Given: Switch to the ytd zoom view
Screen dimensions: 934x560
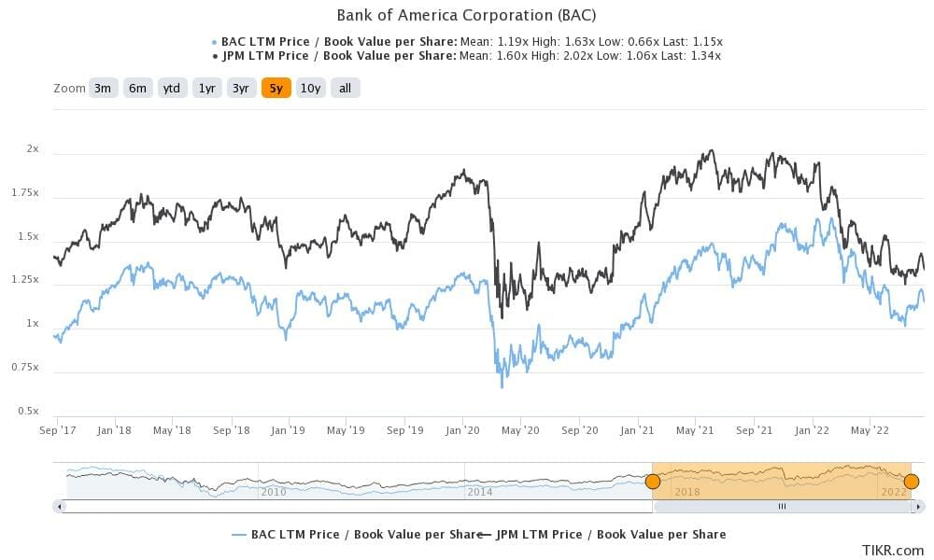Looking at the screenshot, I should point(172,88).
